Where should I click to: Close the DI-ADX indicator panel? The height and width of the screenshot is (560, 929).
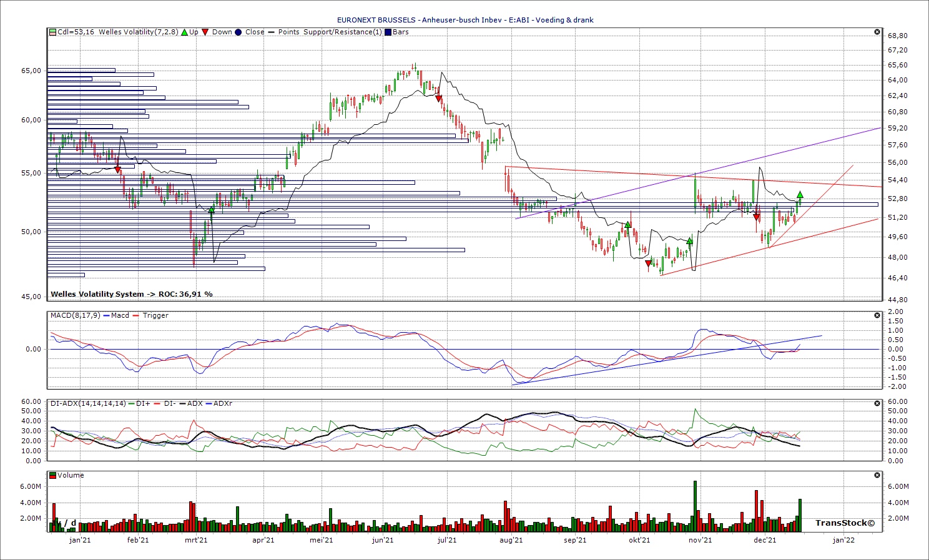tap(877, 403)
